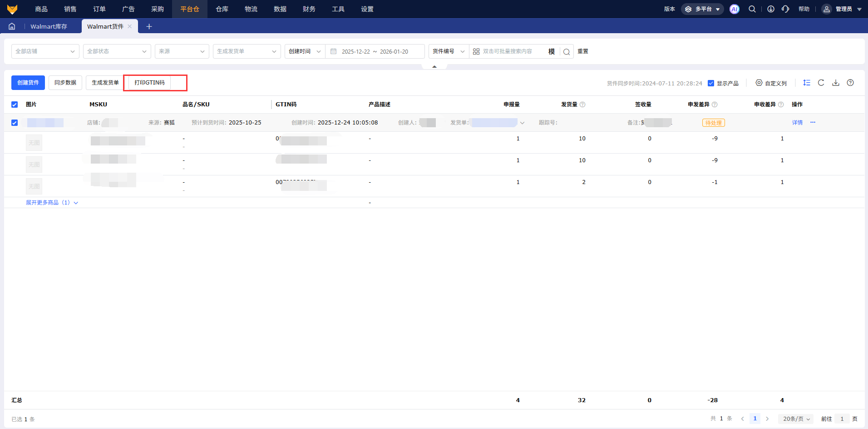Open the global search magnifier icon

[x=752, y=9]
